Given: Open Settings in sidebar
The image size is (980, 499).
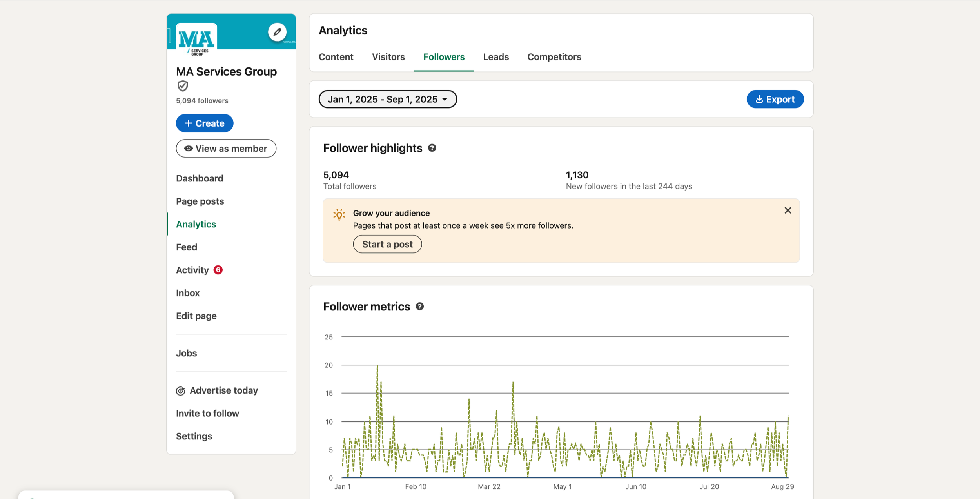Looking at the screenshot, I should [x=194, y=436].
